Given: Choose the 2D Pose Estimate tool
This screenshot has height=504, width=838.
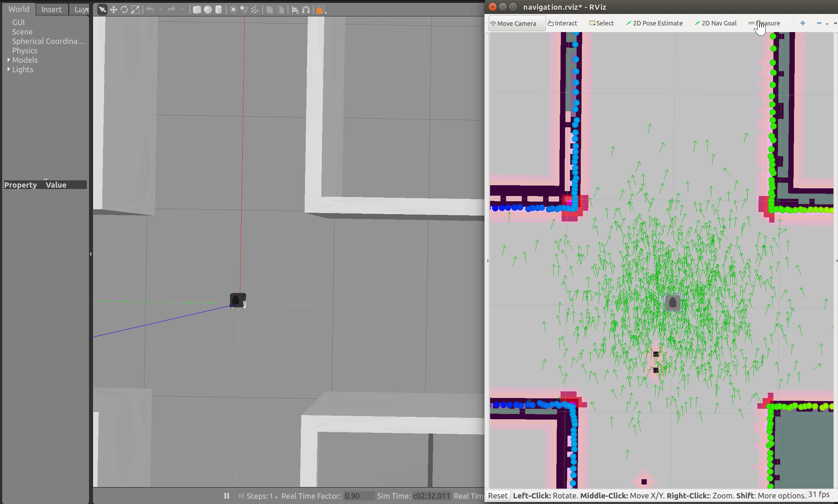Looking at the screenshot, I should tap(654, 23).
